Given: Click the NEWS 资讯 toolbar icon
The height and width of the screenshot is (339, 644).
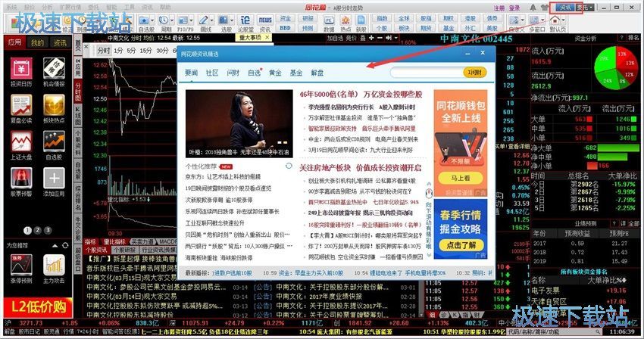Looking at the screenshot, I should (x=265, y=20).
